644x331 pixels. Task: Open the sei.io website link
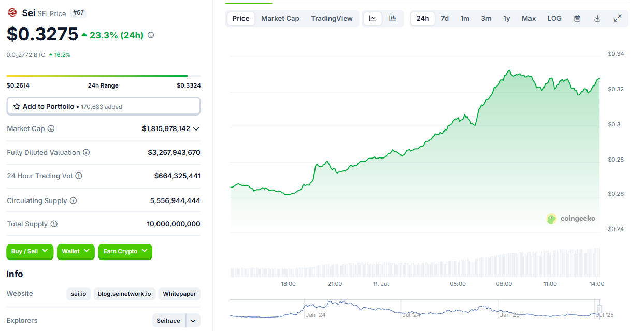[x=79, y=294]
